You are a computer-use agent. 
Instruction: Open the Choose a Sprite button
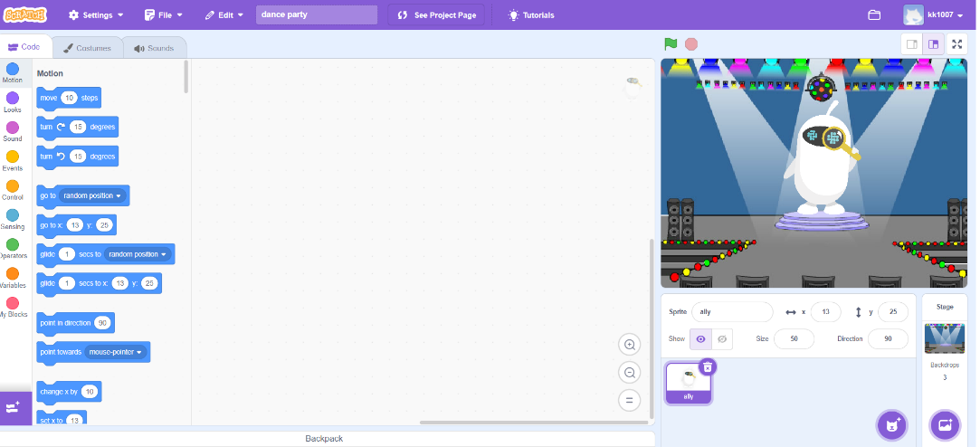[891, 424]
